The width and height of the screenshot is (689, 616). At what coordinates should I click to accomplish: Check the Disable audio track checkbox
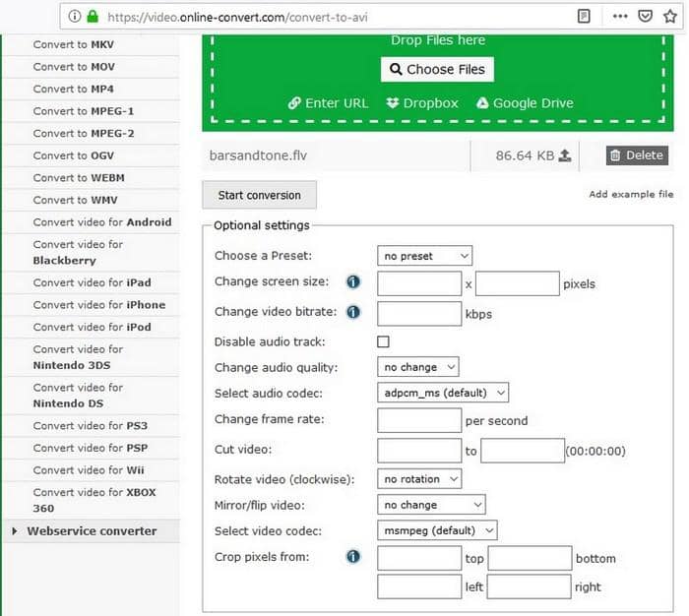tap(383, 341)
